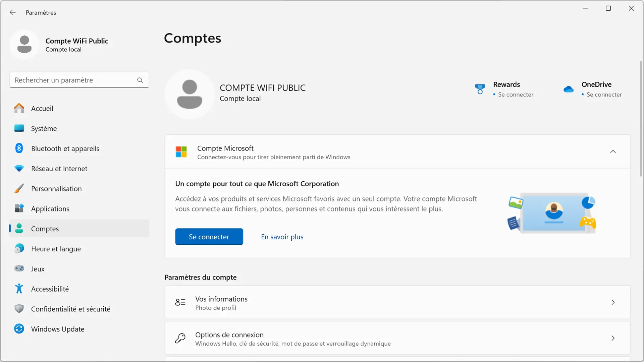
Task: Click the Rewards medal icon
Action: 480,89
